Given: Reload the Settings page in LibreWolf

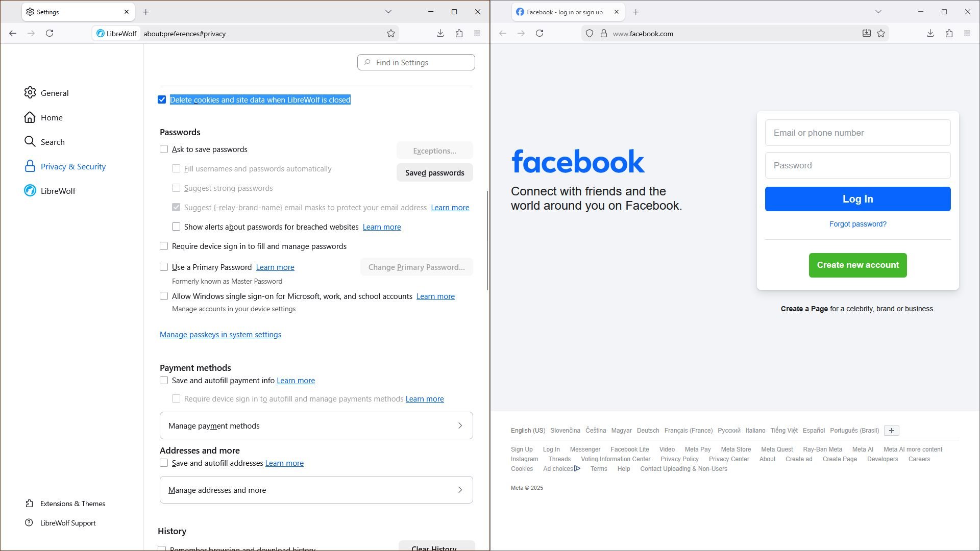Looking at the screenshot, I should tap(50, 33).
